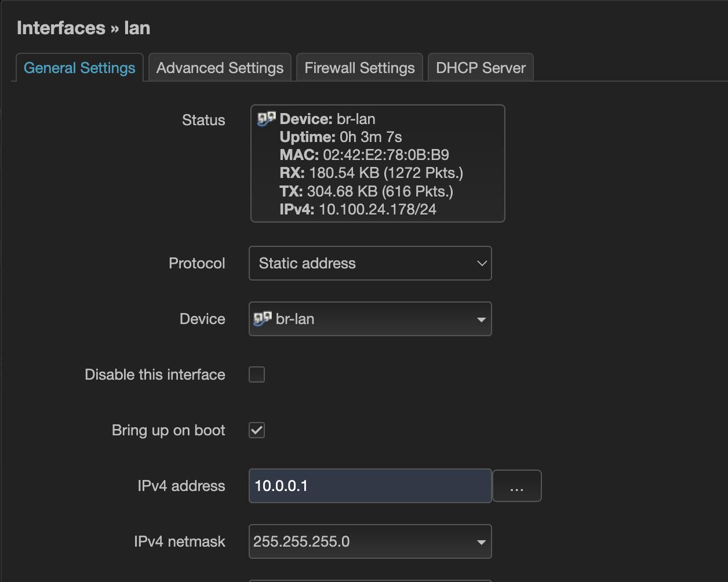Click the bridge icon in the Device selector

[x=263, y=318]
